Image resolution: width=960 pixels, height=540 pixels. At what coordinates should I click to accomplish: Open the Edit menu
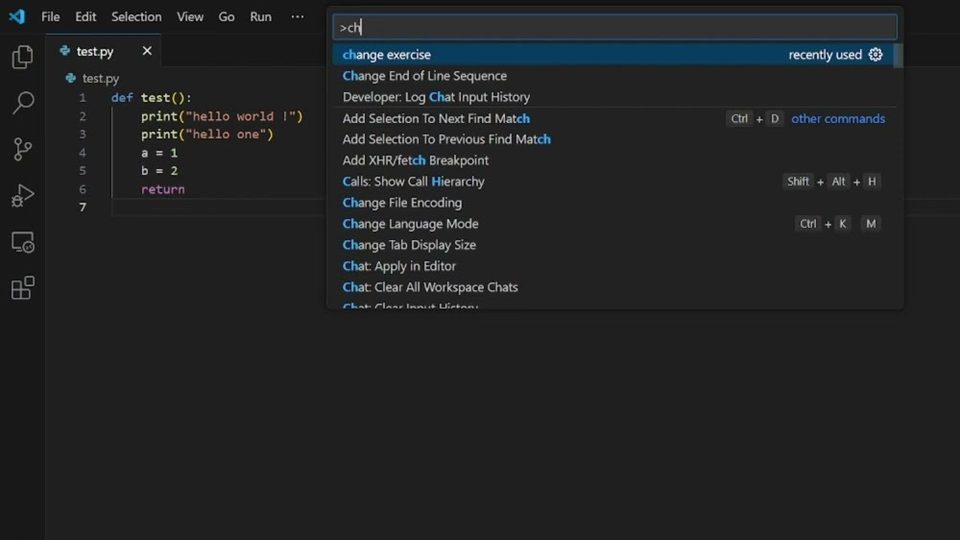click(86, 17)
